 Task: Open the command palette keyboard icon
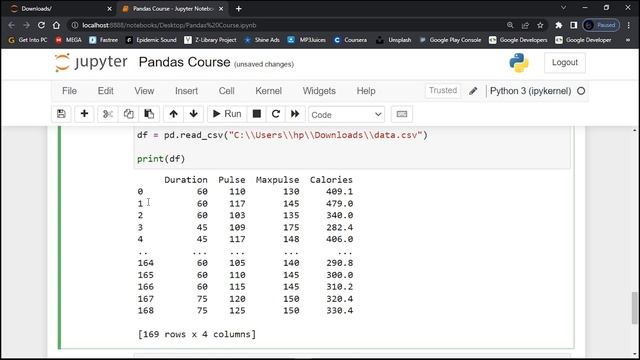(x=402, y=114)
